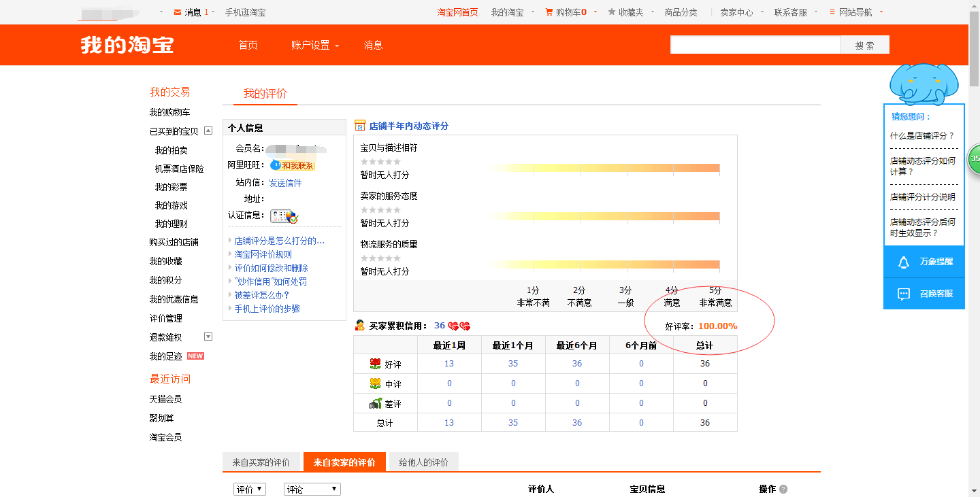Open 被差评怎么办 link
980x497 pixels.
click(x=262, y=295)
